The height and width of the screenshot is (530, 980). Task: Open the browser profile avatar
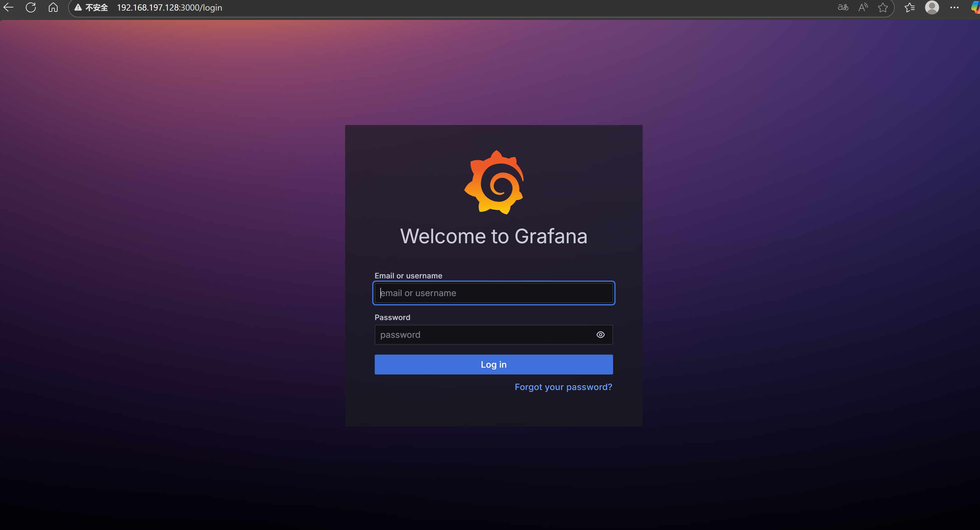coord(932,7)
